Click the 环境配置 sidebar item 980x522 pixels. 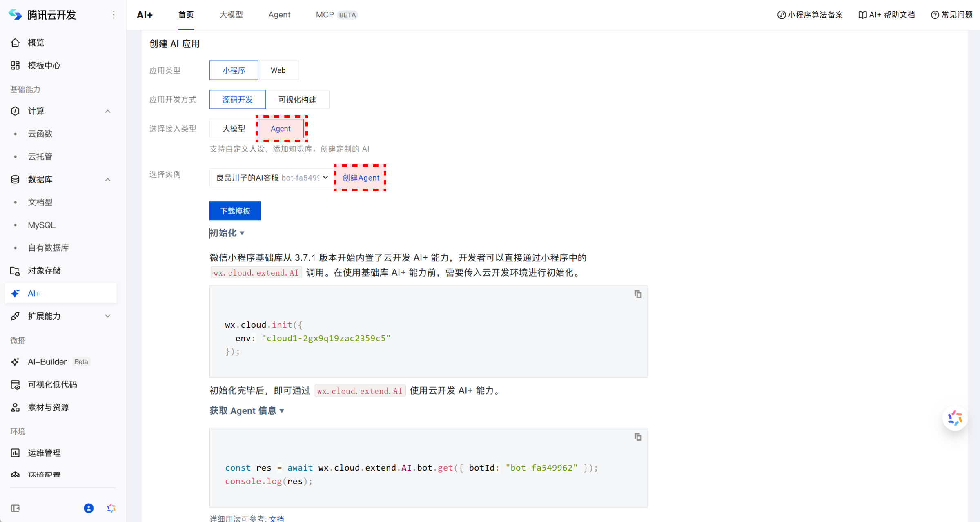click(x=44, y=475)
